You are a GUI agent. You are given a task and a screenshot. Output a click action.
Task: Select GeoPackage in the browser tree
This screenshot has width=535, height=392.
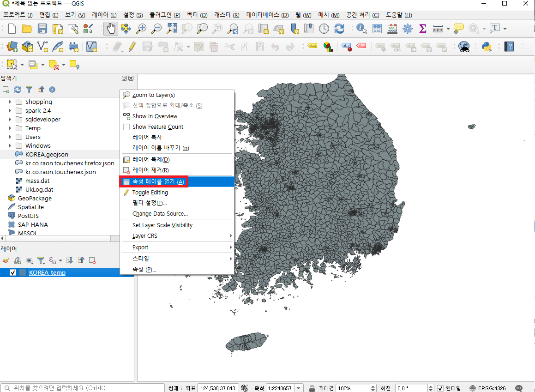(x=35, y=198)
